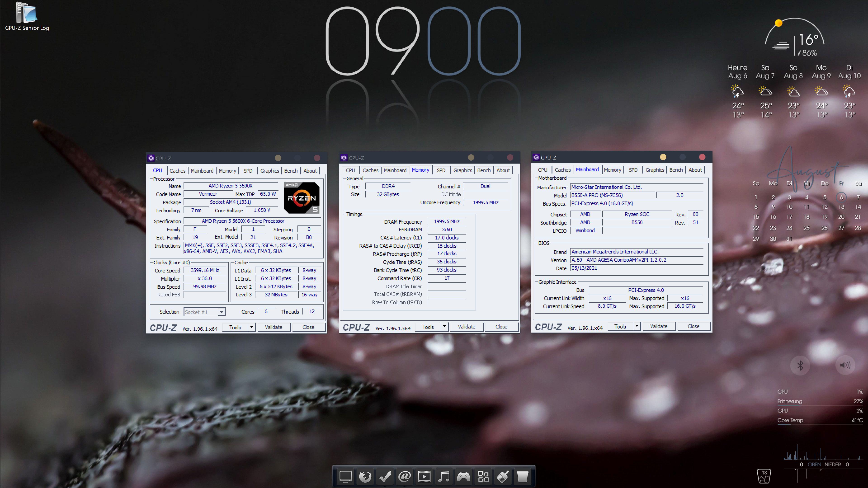Open Mainboard tab in CPU window

[202, 171]
